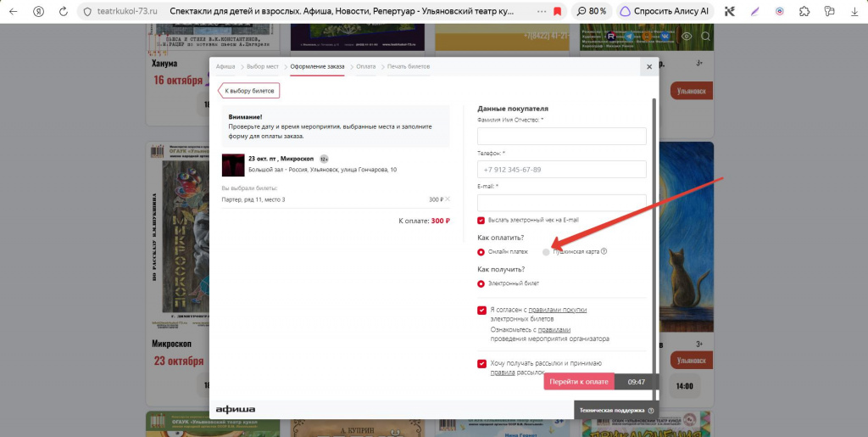868x437 pixels.
Task: Open the downloads arrow icon
Action: [x=854, y=11]
